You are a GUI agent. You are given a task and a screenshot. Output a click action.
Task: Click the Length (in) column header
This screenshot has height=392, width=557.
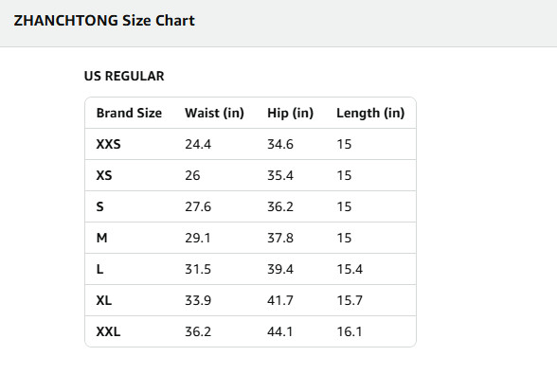(x=370, y=113)
